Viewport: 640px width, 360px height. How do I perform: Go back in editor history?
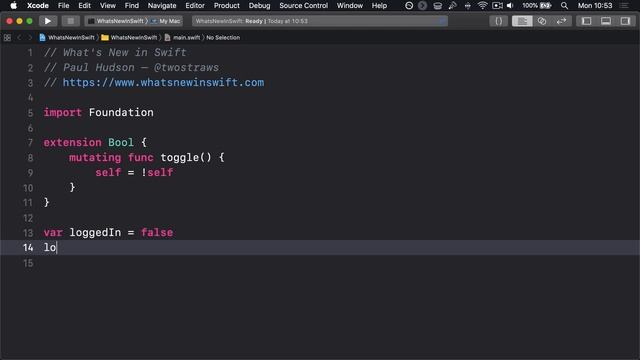(19, 38)
